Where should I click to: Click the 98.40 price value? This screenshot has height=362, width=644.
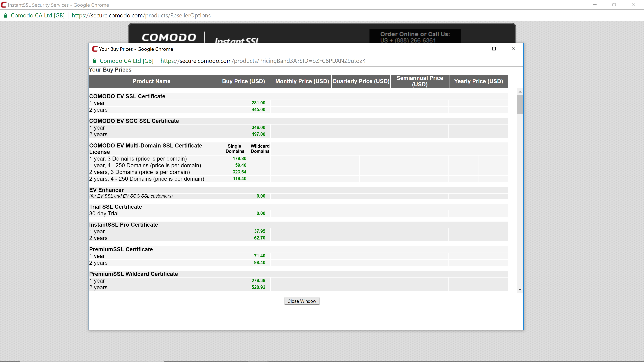pyautogui.click(x=259, y=263)
